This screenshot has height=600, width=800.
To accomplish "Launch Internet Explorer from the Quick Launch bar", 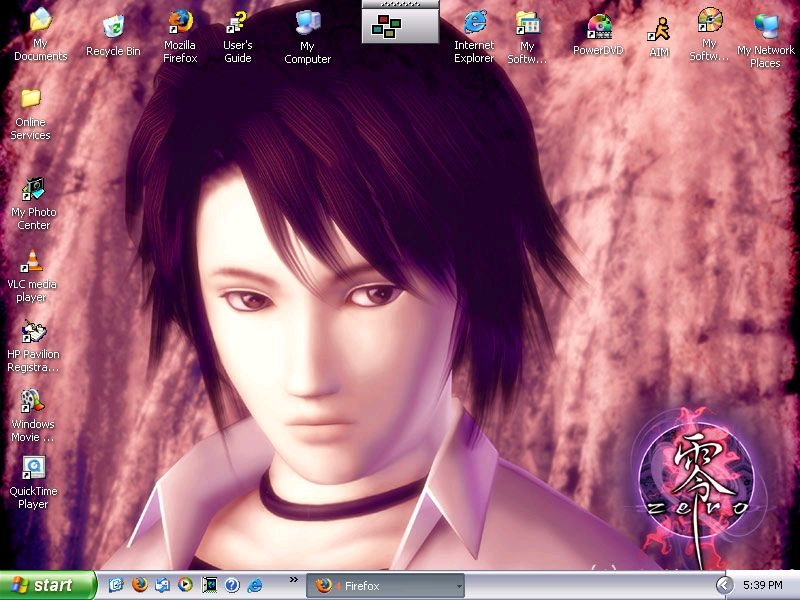I will click(x=255, y=585).
